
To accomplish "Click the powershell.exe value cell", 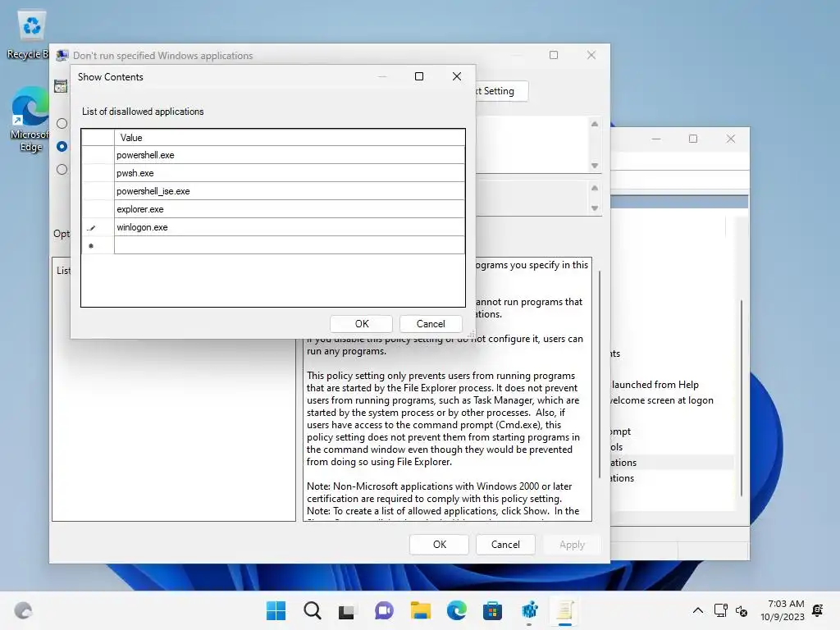I will [290, 155].
